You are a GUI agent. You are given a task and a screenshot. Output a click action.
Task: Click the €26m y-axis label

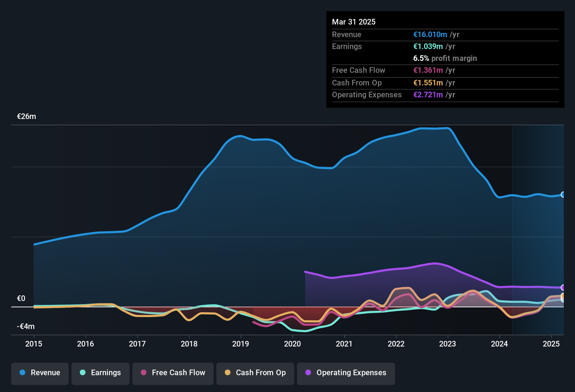coord(27,117)
